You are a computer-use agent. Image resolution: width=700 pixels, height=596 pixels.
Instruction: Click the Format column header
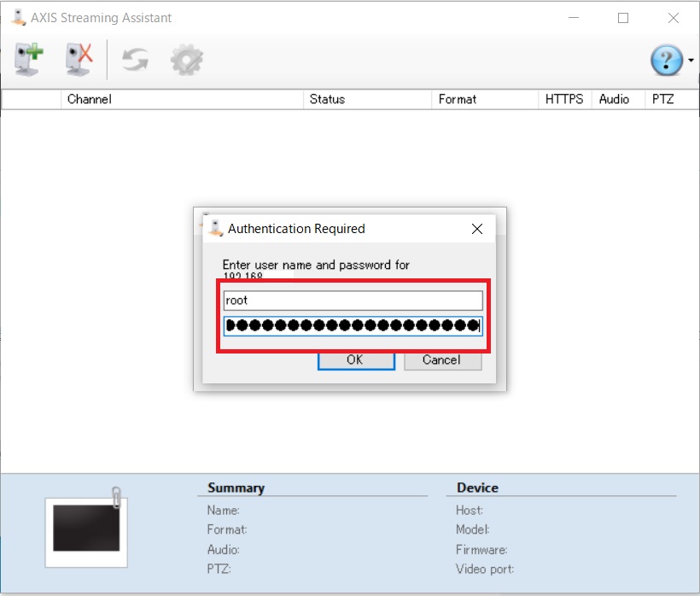coord(485,99)
